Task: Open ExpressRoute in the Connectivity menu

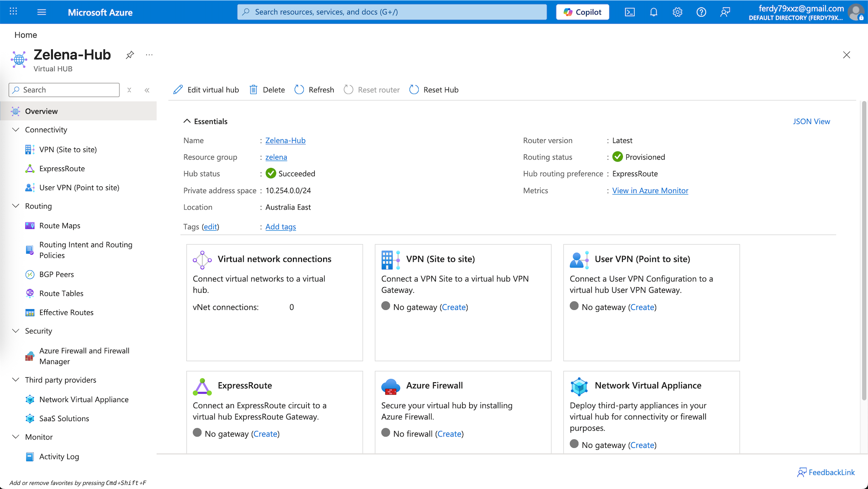Action: pyautogui.click(x=62, y=168)
